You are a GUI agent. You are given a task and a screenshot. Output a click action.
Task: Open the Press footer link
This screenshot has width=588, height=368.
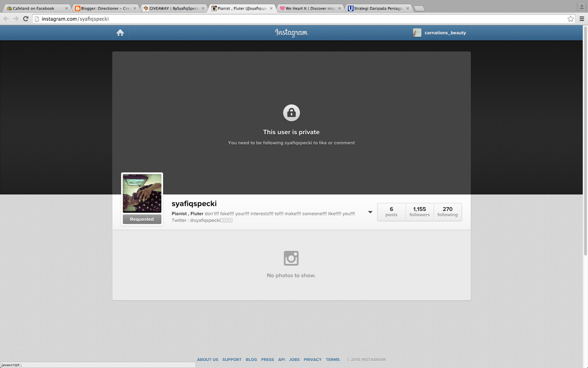pyautogui.click(x=268, y=360)
